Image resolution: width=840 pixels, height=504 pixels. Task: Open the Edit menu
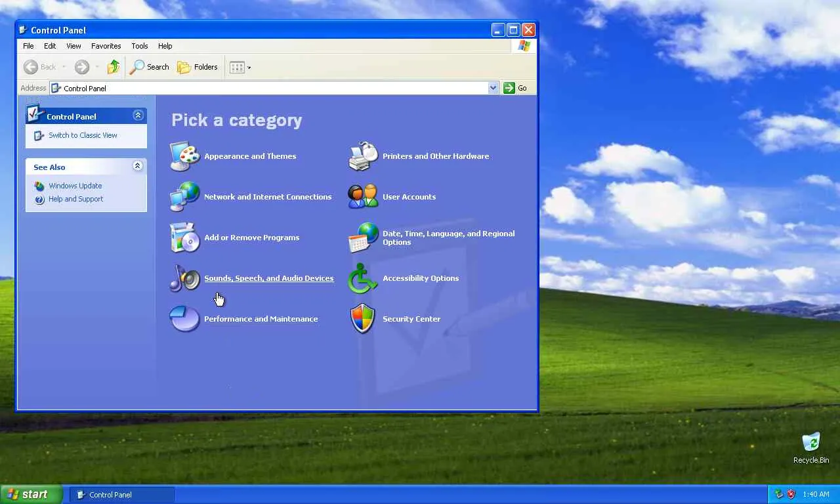[50, 46]
